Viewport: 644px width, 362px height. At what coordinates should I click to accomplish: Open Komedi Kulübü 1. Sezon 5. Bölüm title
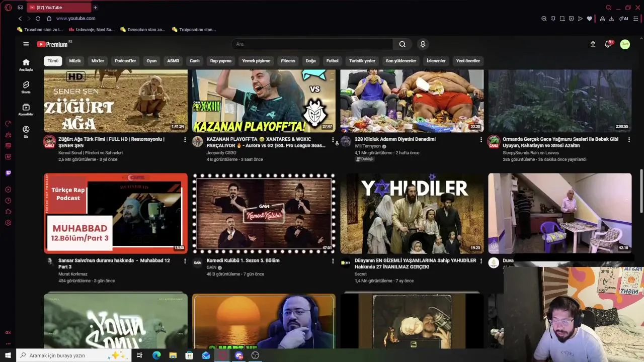(243, 261)
